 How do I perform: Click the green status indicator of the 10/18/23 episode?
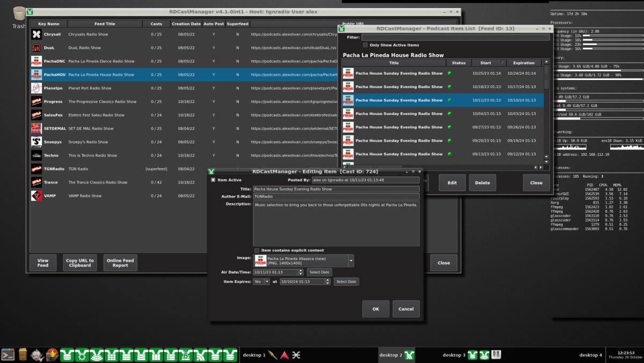coord(450,86)
